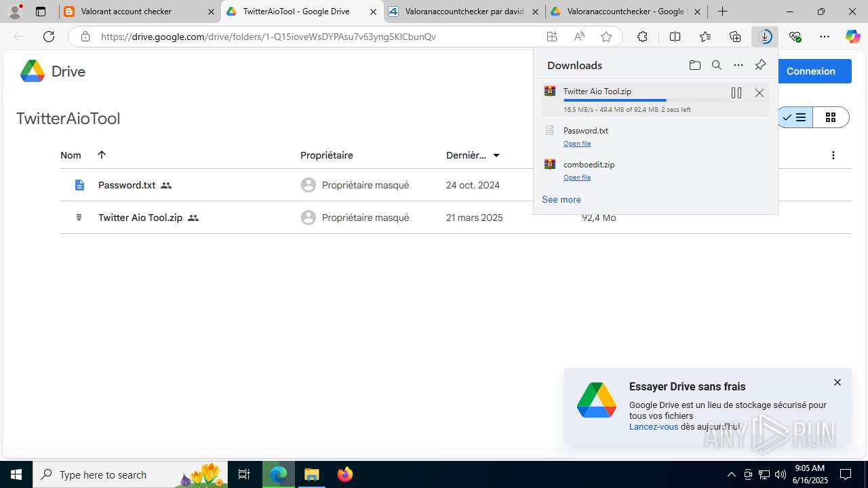Screen dimensions: 868x488
Task: Open Favorites list icon
Action: (x=705, y=37)
